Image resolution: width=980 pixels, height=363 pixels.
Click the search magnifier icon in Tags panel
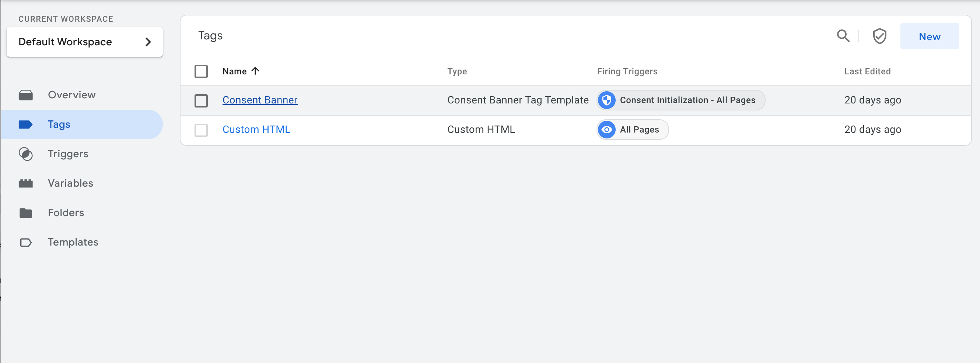tap(843, 36)
